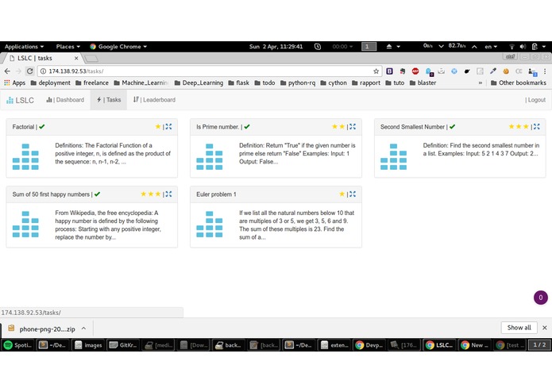Open the en keyboard layout dropdown
This screenshot has height=392, width=552.
pos(491,46)
